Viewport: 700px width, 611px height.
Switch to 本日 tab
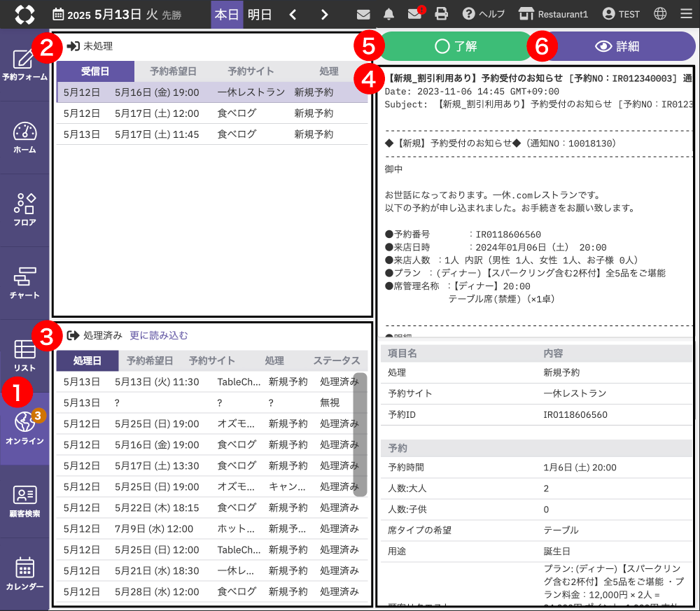[227, 15]
